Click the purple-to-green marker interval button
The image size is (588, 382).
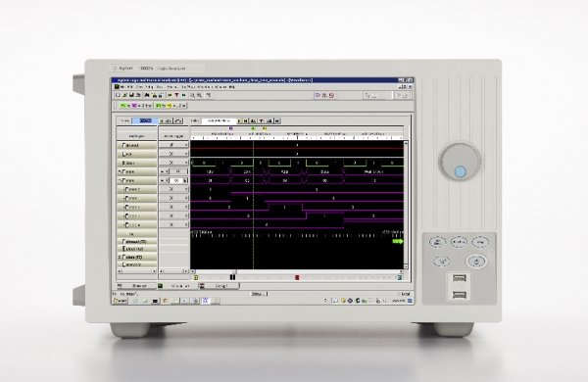tap(136, 106)
